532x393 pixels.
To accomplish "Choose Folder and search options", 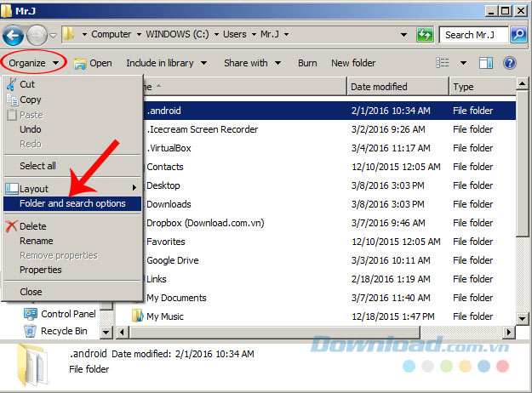I will (72, 203).
